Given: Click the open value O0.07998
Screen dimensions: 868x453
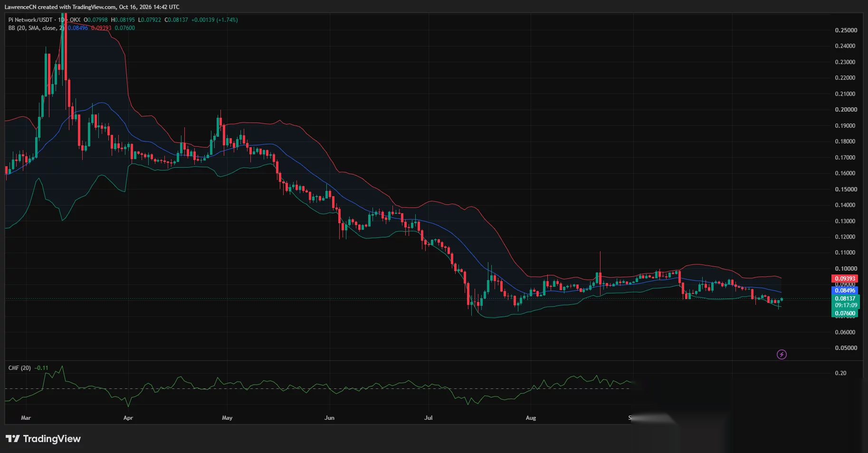Looking at the screenshot, I should (96, 20).
